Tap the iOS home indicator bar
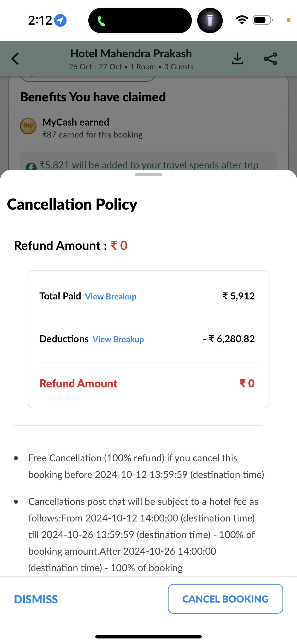 click(x=148, y=637)
